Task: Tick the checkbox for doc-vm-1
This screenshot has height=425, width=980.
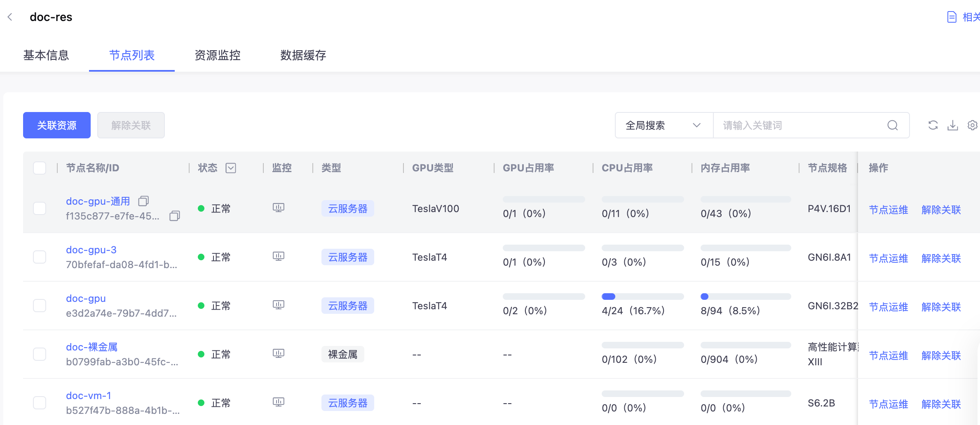Action: (40, 403)
